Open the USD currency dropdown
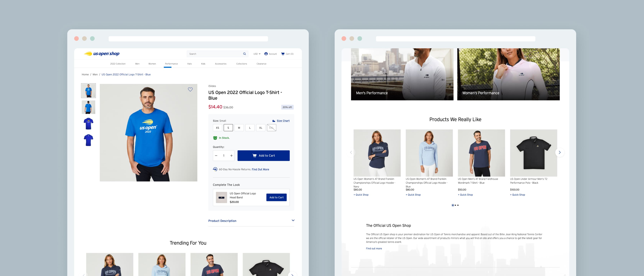Viewport: 644px width, 276px height. 257,54
